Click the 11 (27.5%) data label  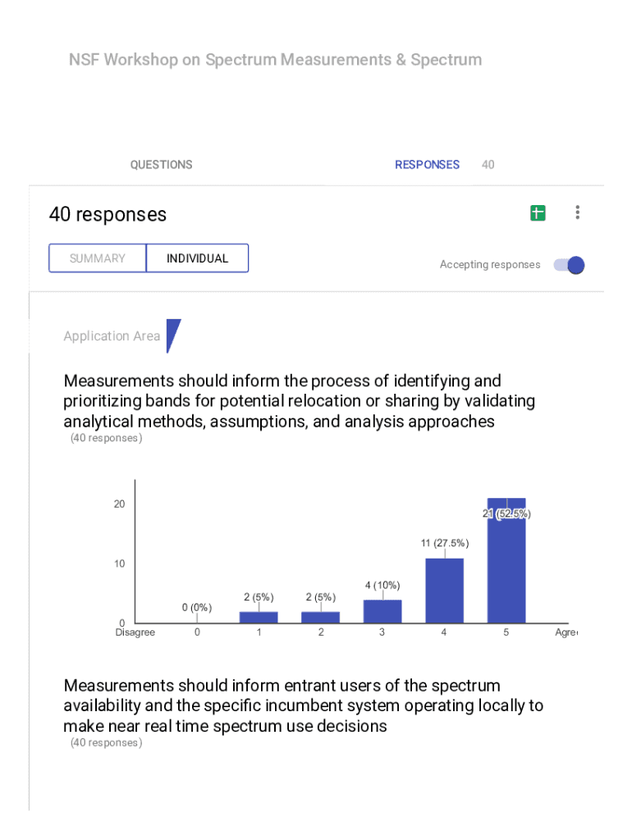tap(444, 543)
